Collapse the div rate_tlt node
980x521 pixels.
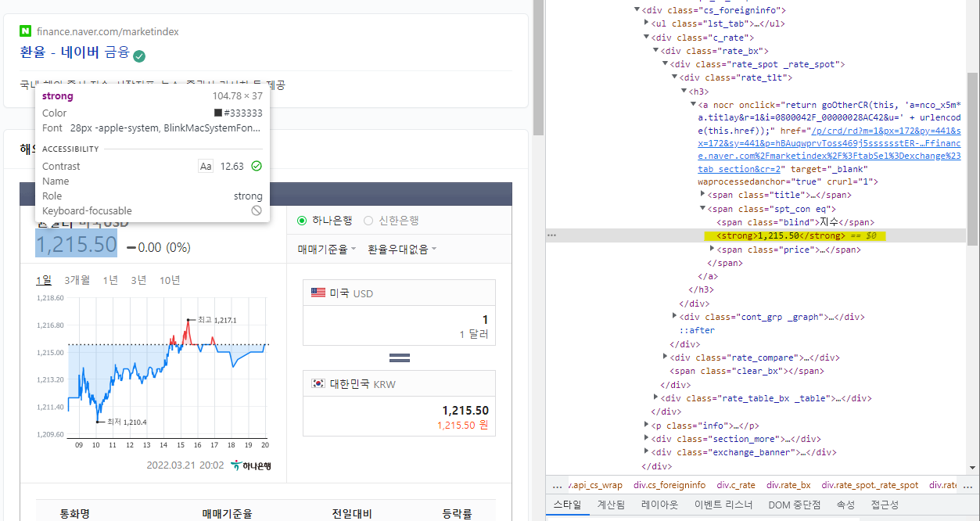point(674,77)
